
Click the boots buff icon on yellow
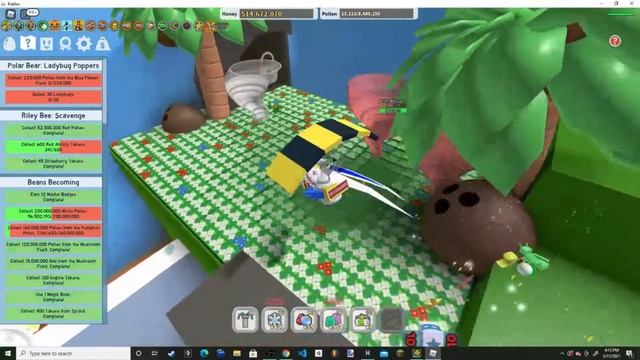[x=78, y=27]
